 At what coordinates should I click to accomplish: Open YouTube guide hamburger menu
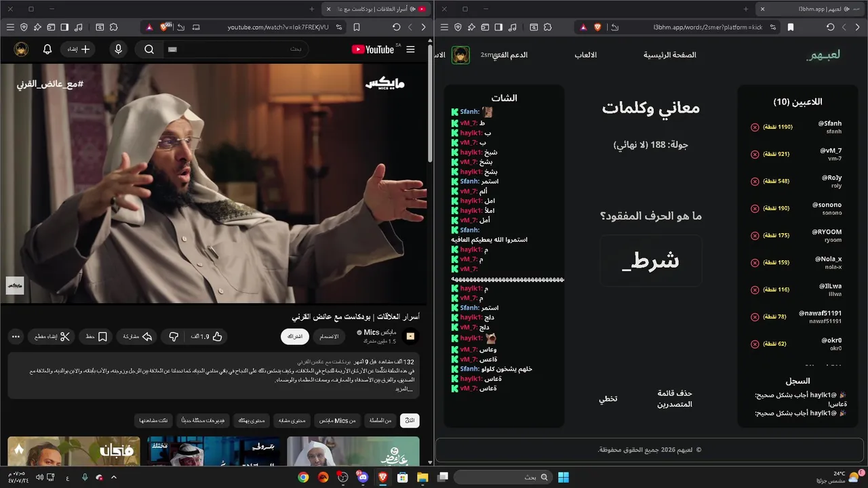pyautogui.click(x=410, y=49)
